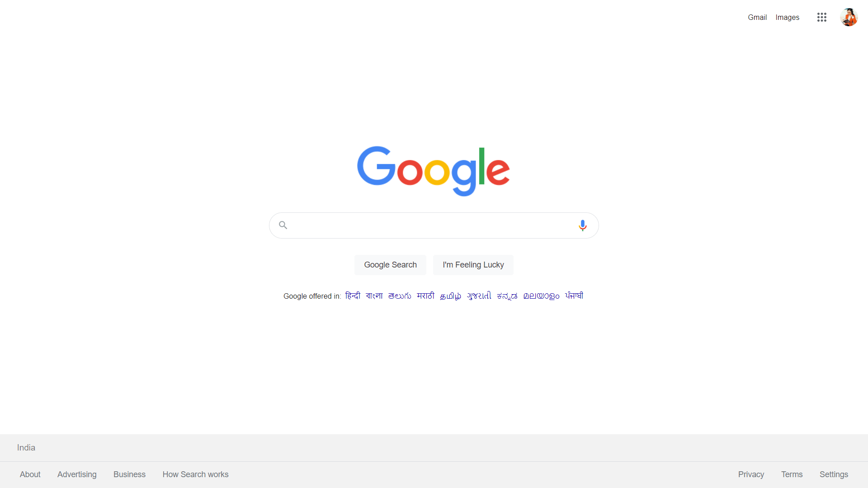Click the Bengali language option
868x488 pixels.
click(373, 296)
